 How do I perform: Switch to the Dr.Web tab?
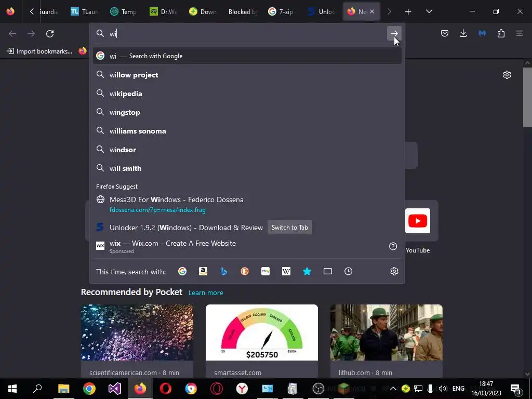[x=164, y=11]
